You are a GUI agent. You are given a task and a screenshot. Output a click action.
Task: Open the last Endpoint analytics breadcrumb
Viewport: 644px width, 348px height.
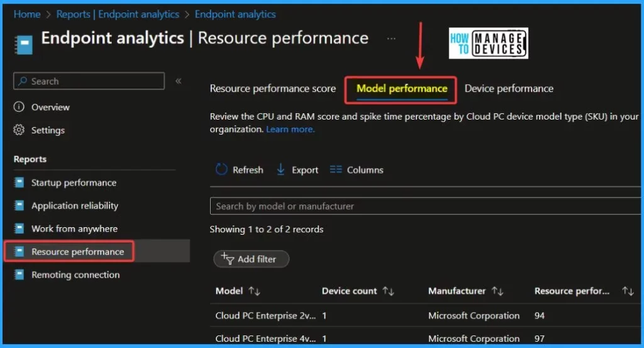point(235,14)
